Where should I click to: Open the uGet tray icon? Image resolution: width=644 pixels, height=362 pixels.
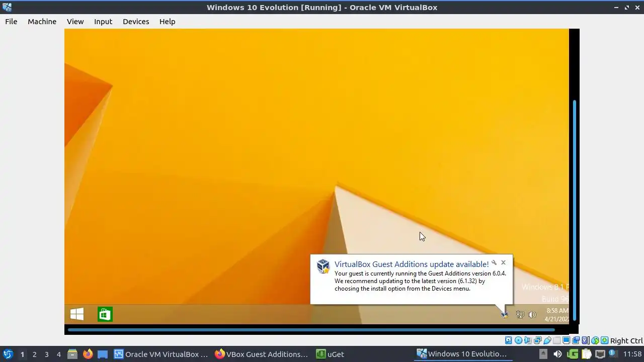[x=573, y=354]
